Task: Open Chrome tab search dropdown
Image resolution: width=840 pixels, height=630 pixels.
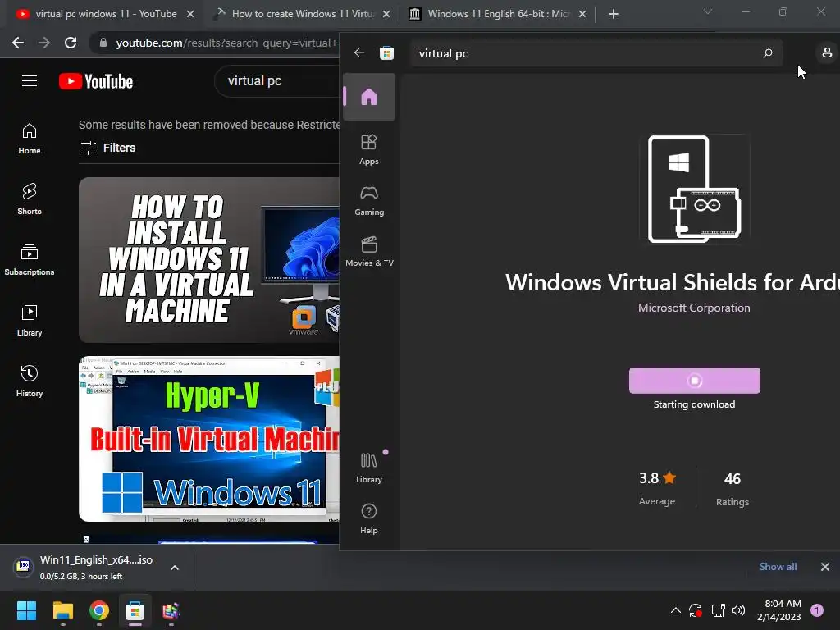Action: pos(708,11)
